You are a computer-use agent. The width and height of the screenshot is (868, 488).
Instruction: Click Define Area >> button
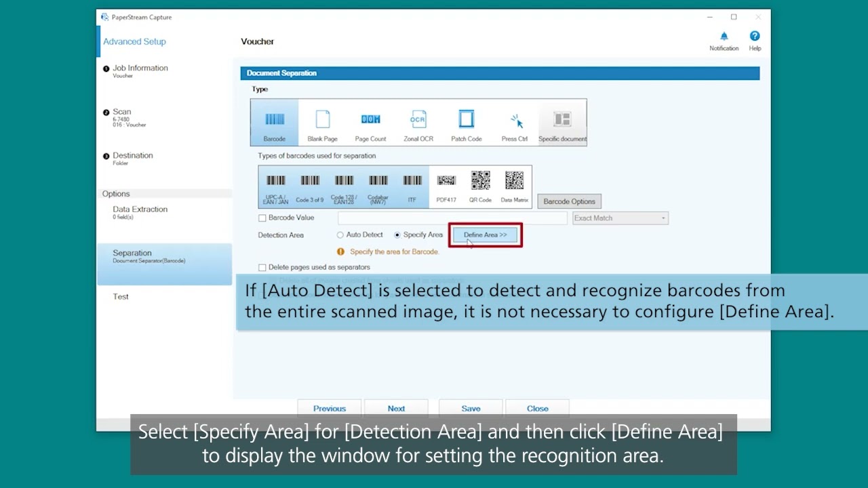tap(485, 235)
